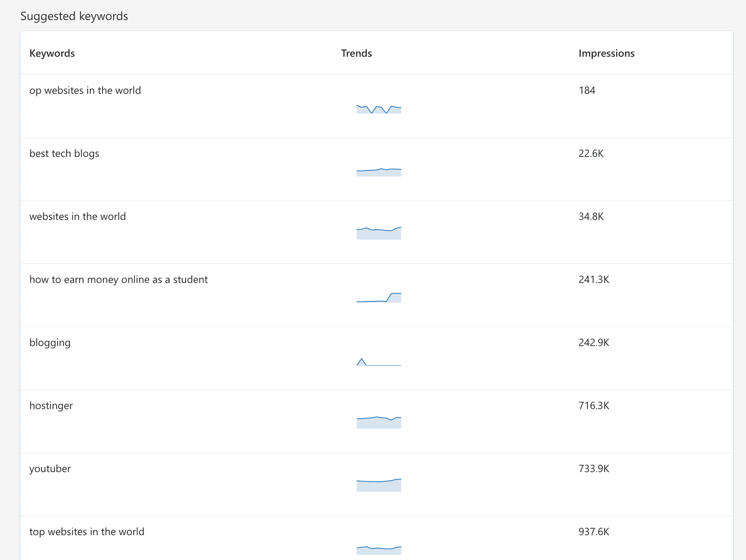
Task: Select the keyword "op websites in the world"
Action: click(85, 90)
